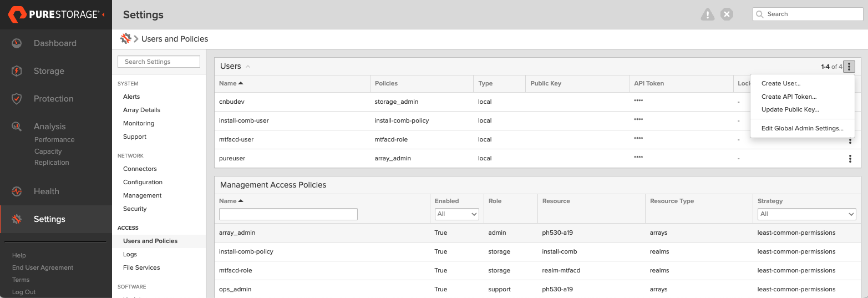Screen dimensions: 868x298
Task: Click the warning triangle alert icon
Action: tap(707, 14)
